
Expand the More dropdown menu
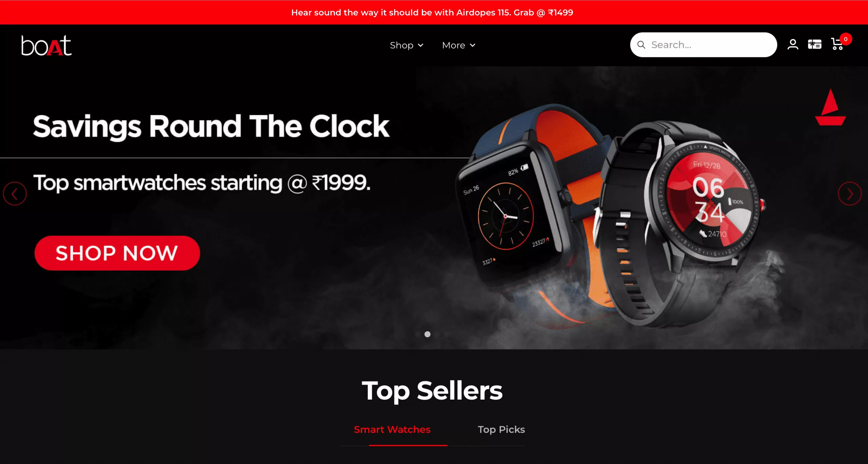[x=459, y=45]
